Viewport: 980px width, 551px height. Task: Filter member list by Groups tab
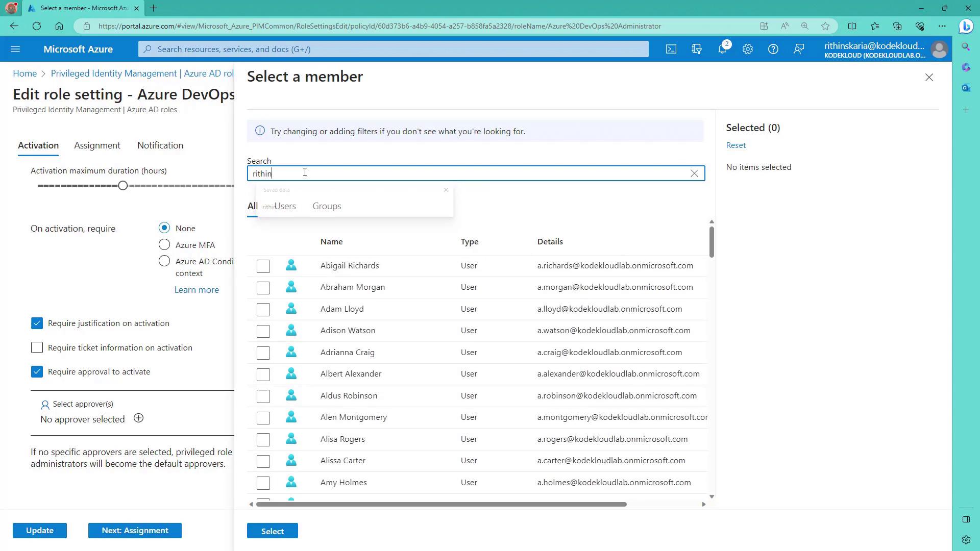[327, 206]
